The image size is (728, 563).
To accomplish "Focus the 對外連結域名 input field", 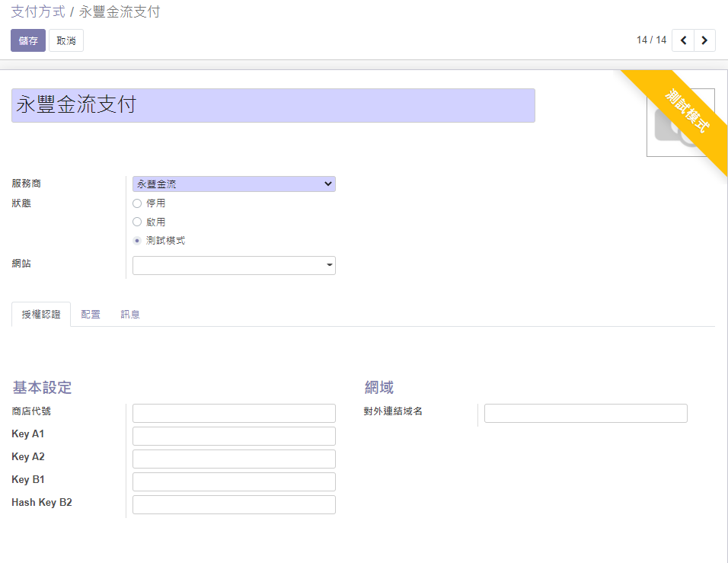I will click(x=586, y=413).
